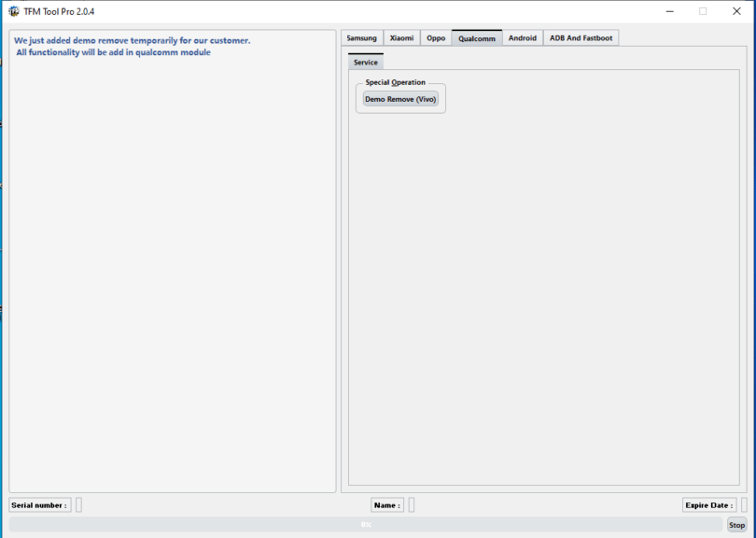Go to the Android tab
Viewport: 756px width, 538px height.
tap(522, 38)
